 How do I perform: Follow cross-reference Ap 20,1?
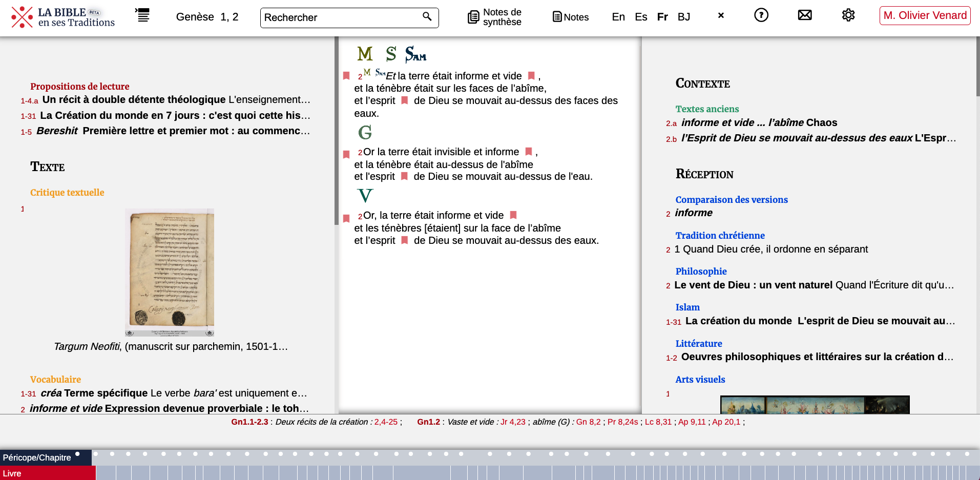coord(726,422)
